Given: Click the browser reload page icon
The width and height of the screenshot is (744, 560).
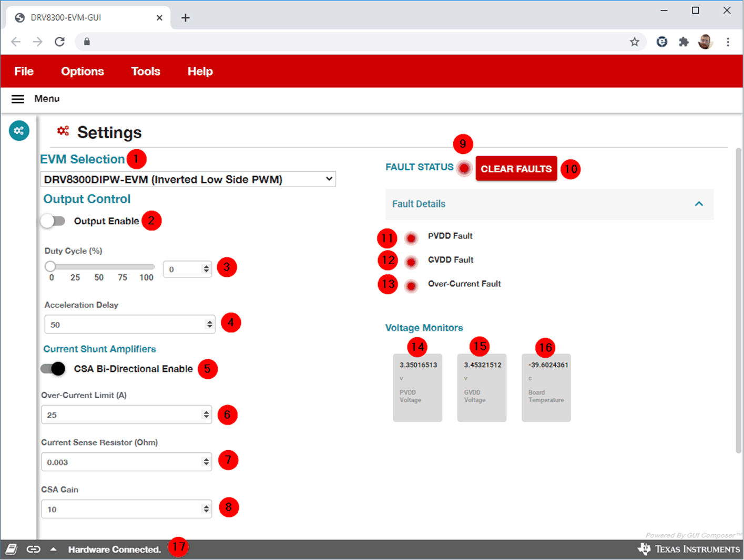Looking at the screenshot, I should point(59,42).
